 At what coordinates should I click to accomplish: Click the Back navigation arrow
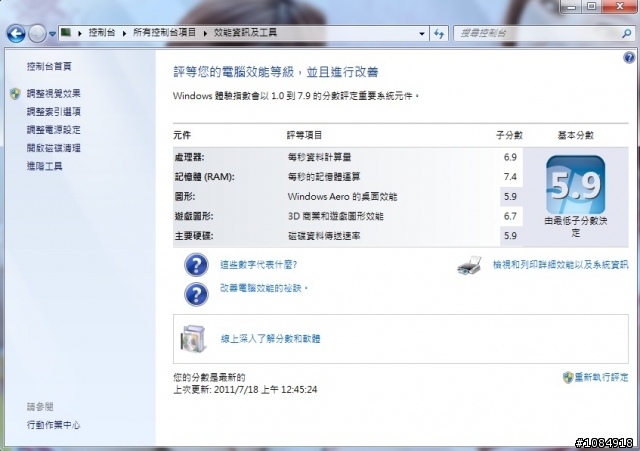click(x=16, y=33)
